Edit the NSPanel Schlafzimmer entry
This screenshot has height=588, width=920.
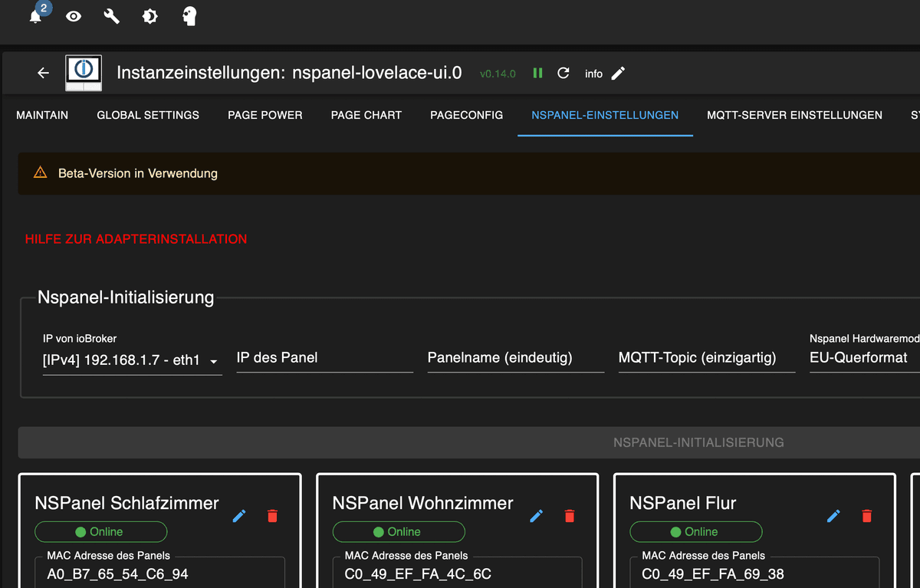239,516
